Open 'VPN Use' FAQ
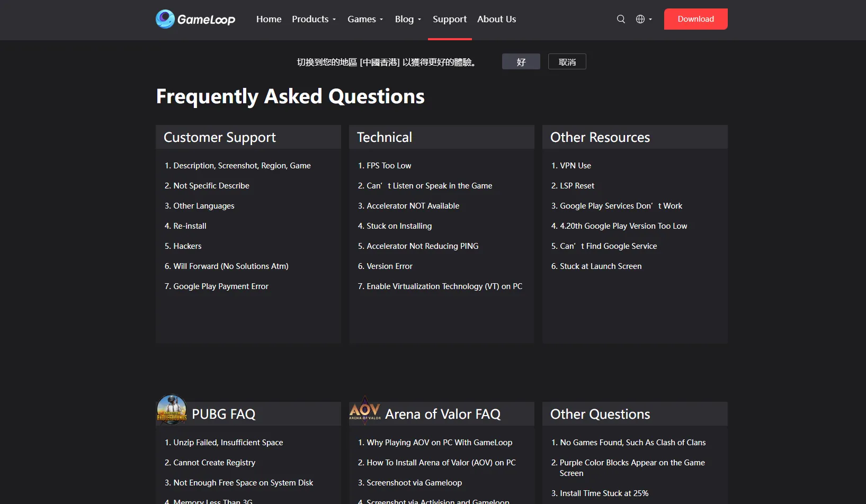866x504 pixels. click(x=572, y=166)
